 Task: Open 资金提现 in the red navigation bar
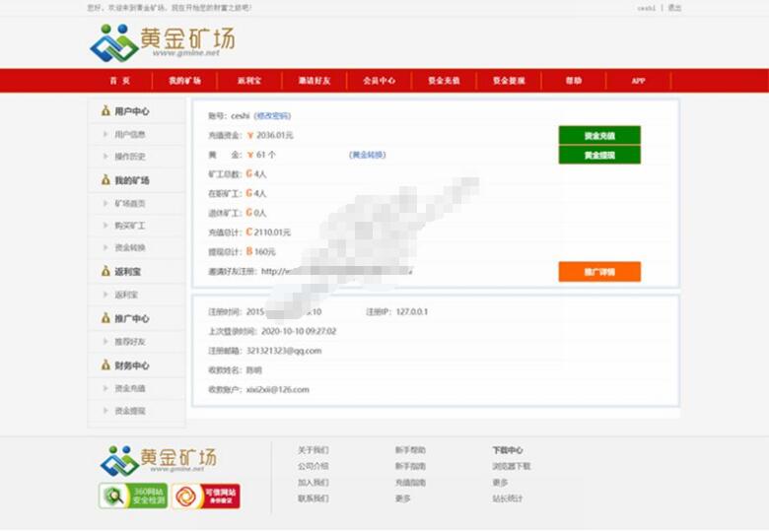point(509,81)
